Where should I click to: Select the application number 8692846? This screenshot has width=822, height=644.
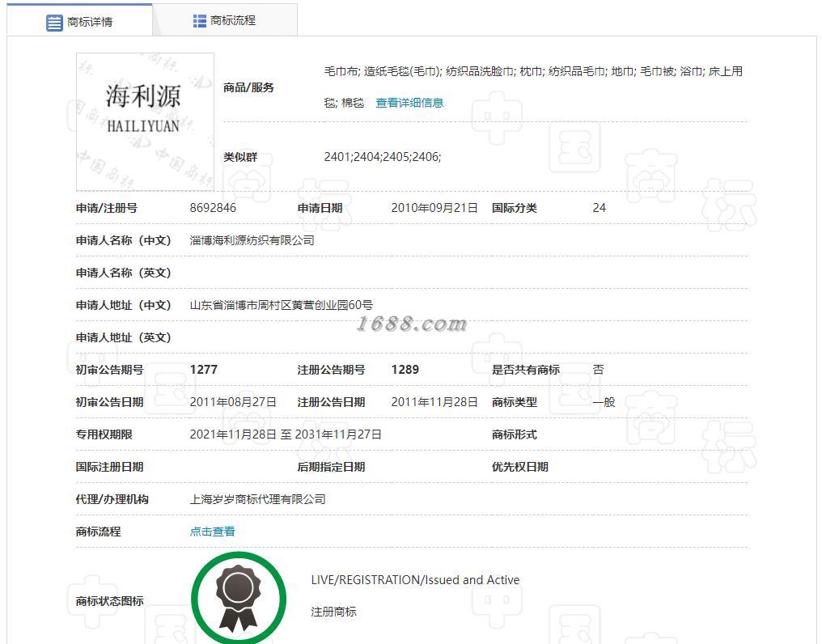coord(213,208)
